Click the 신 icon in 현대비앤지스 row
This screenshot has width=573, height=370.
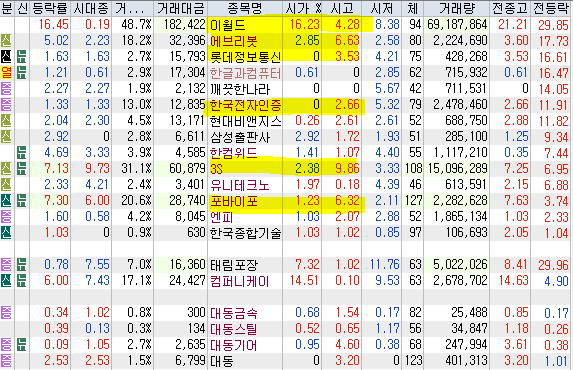coord(6,121)
